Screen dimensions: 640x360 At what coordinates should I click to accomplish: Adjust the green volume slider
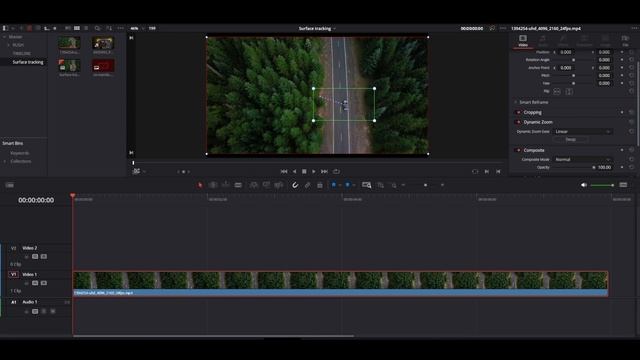pos(602,185)
